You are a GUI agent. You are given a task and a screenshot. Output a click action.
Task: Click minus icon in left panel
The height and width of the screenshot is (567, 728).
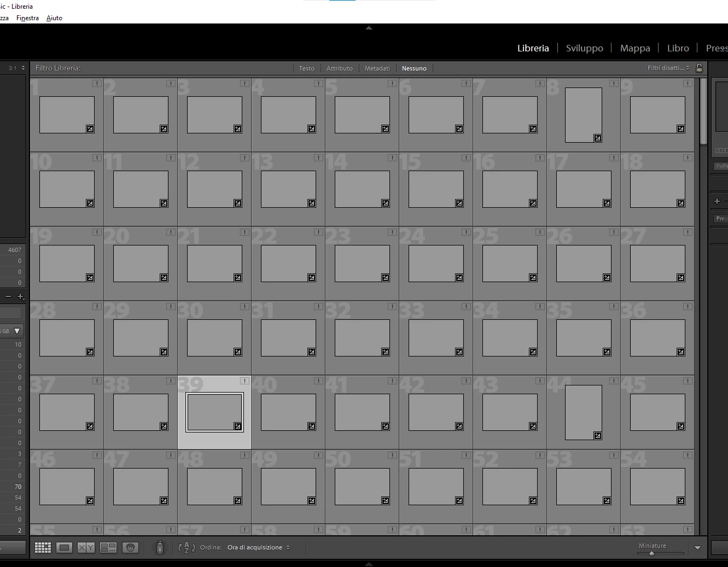(x=8, y=296)
